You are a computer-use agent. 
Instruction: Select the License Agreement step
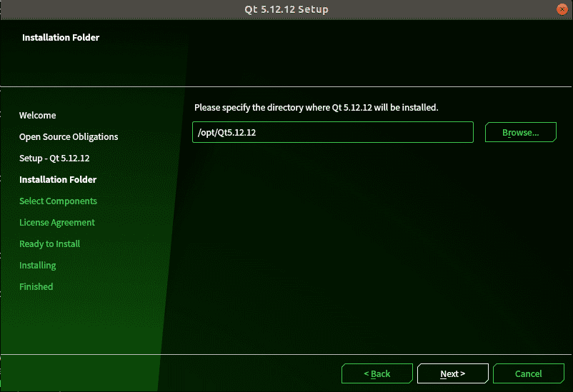[57, 223]
